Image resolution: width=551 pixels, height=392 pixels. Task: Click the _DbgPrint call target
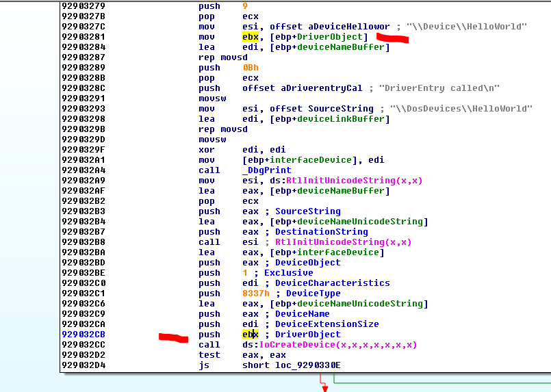point(266,170)
